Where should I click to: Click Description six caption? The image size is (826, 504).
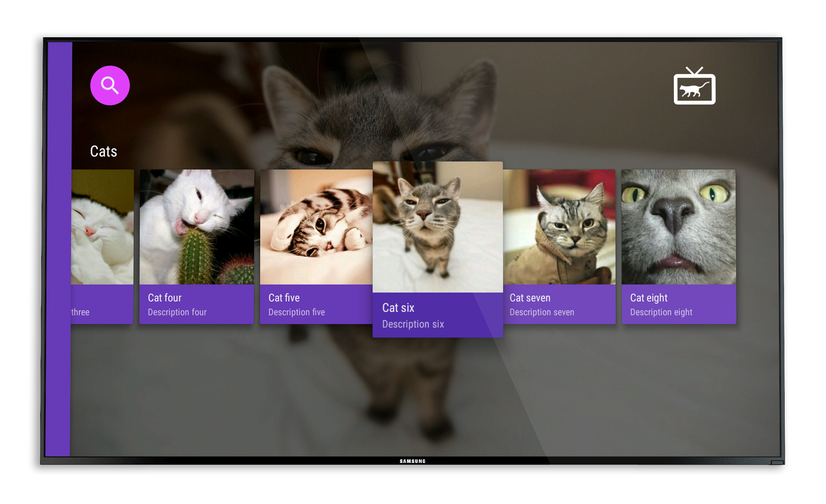point(413,324)
